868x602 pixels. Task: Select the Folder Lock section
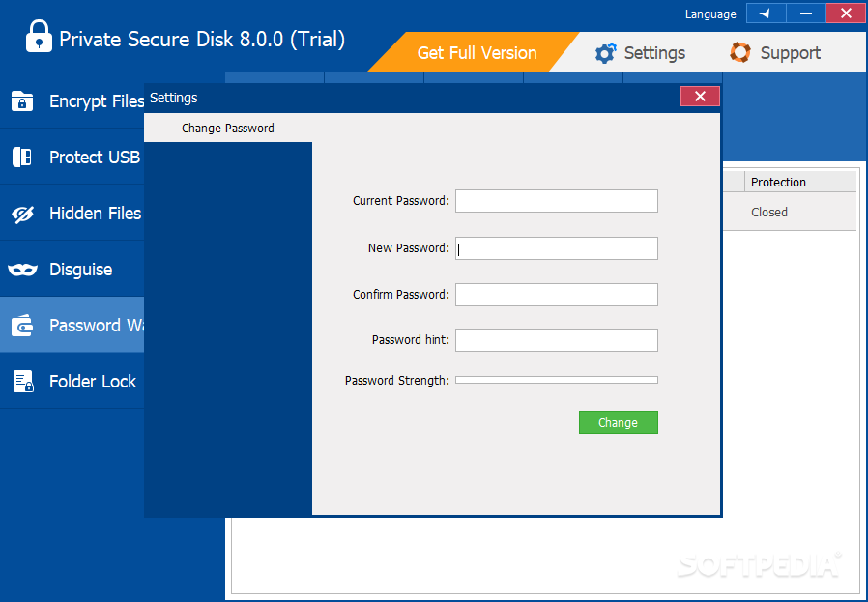(x=72, y=381)
